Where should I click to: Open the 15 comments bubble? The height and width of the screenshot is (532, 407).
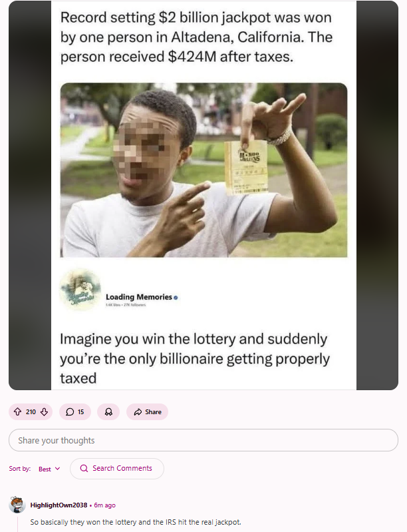point(75,412)
